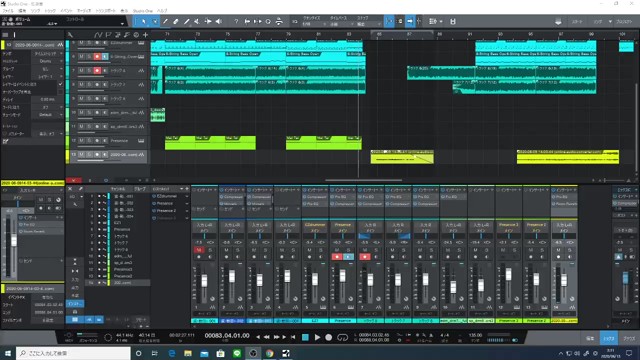Click the IQ quantize icon
640x360 pixels.
(294, 22)
